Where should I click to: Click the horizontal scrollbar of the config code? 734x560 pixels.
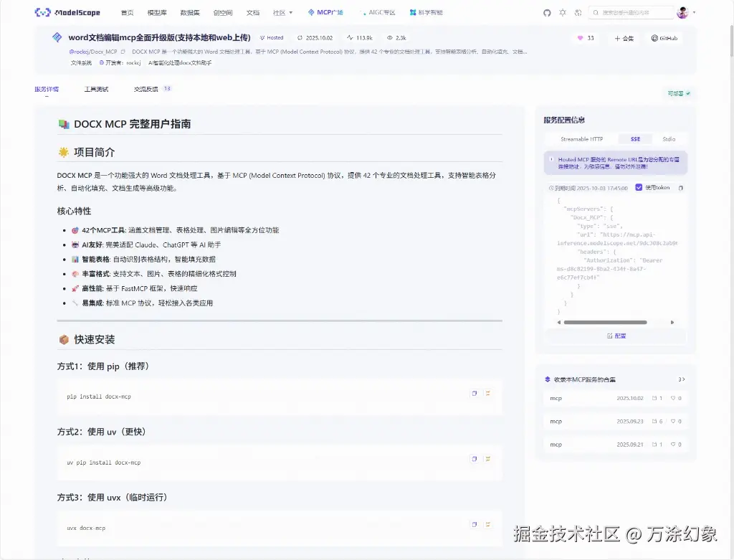[x=605, y=322]
